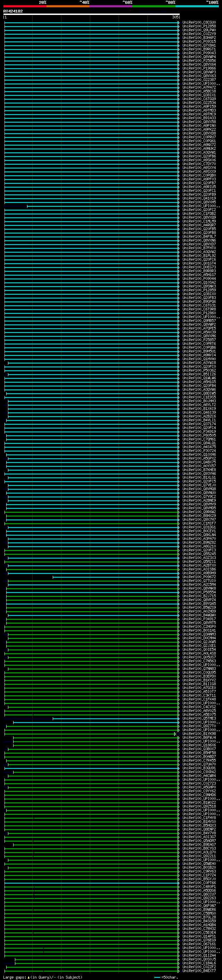This screenshot has width=222, height=980.
Task: Open hit UniRef100_C8CGU0
Action: click(x=199, y=23)
